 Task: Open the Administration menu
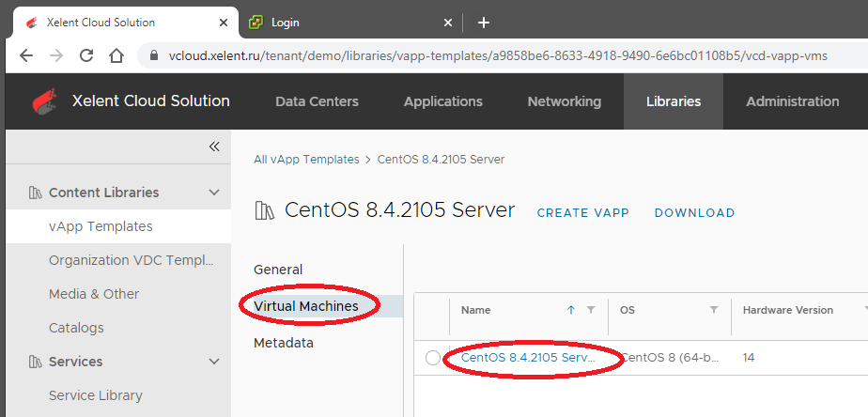792,101
